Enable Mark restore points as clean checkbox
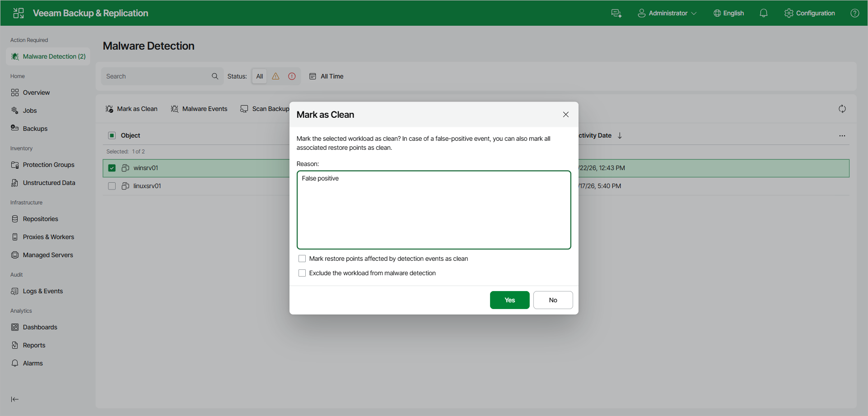 point(302,259)
